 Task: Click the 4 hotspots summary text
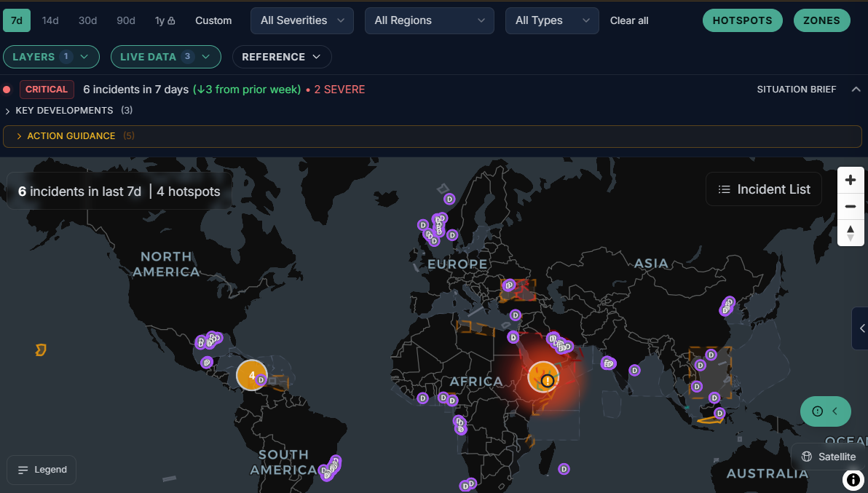[x=188, y=192]
